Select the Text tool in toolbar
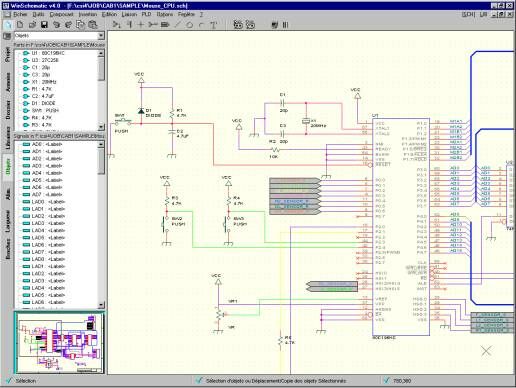This screenshot has width=516, height=388. click(x=213, y=25)
